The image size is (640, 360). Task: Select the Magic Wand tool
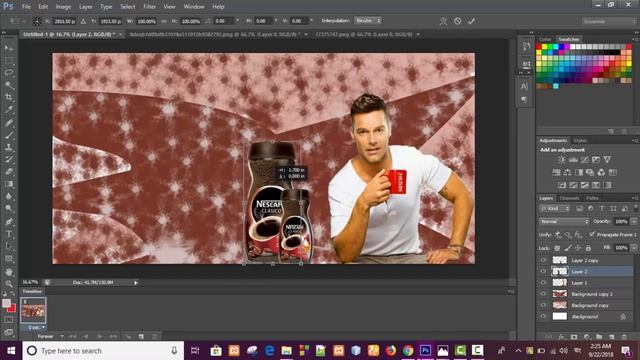[x=9, y=85]
